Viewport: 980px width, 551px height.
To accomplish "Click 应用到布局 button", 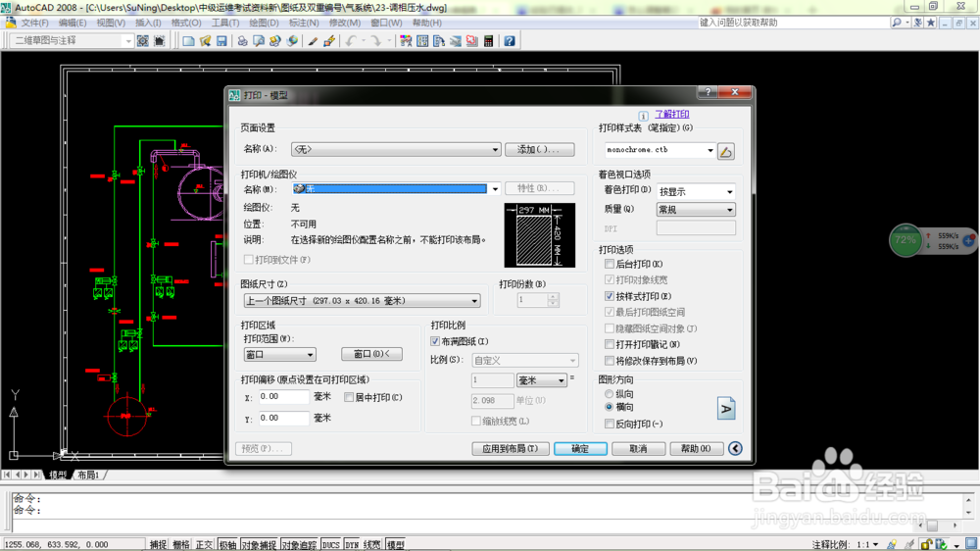I will point(510,448).
